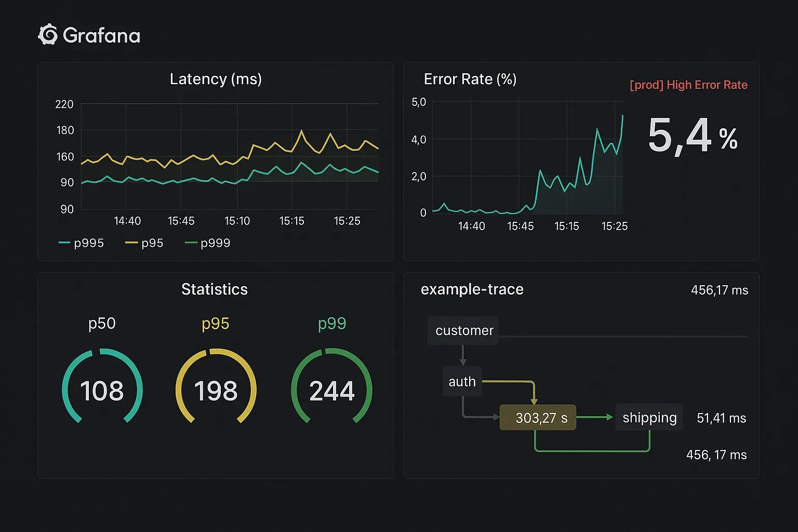Select the shipping trace node
Image resolution: width=798 pixels, height=532 pixels.
coord(649,418)
